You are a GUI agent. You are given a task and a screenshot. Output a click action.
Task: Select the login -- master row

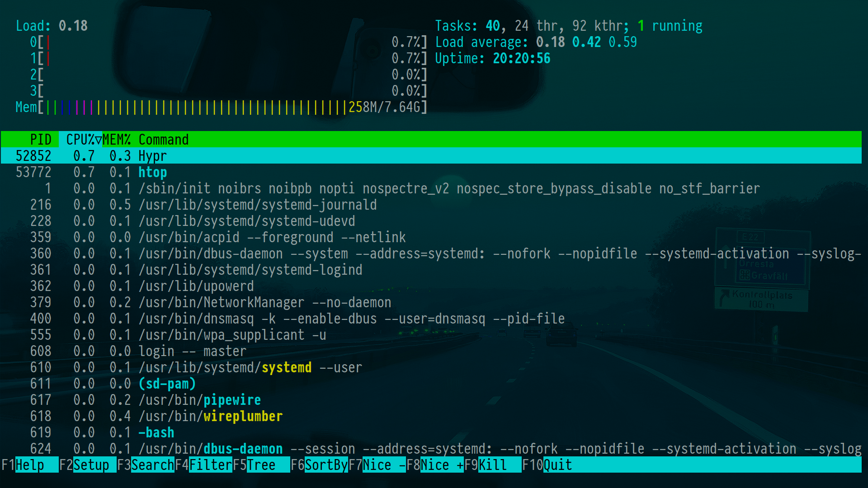coord(431,351)
